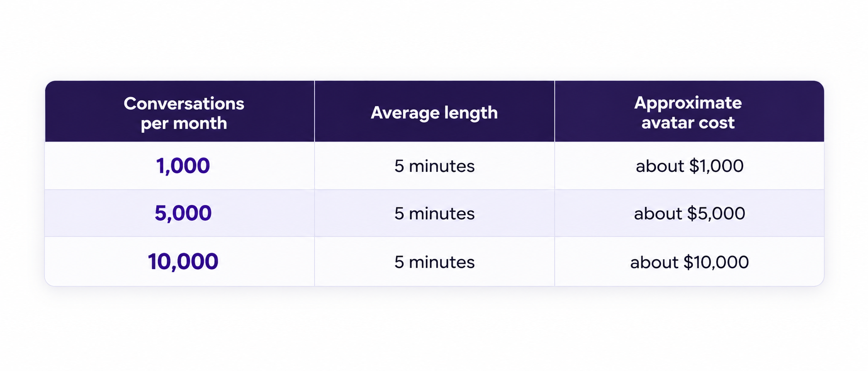
Task: Select the "about $1,000" cost cell
Action: [x=689, y=166]
